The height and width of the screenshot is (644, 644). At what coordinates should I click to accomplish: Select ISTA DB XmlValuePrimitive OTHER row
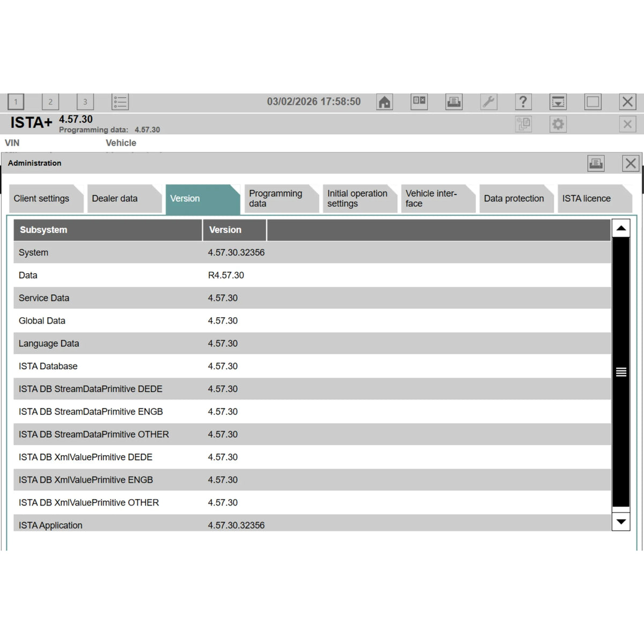(312, 502)
